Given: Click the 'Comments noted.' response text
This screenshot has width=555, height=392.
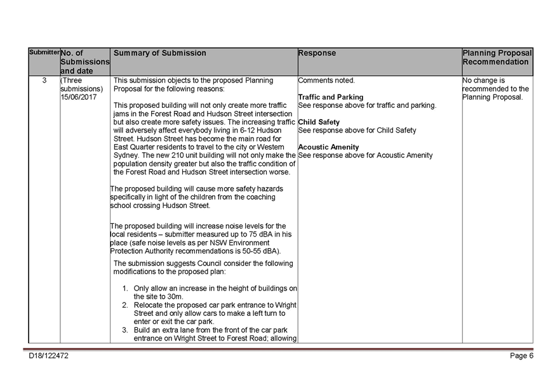Looking at the screenshot, I should (326, 81).
